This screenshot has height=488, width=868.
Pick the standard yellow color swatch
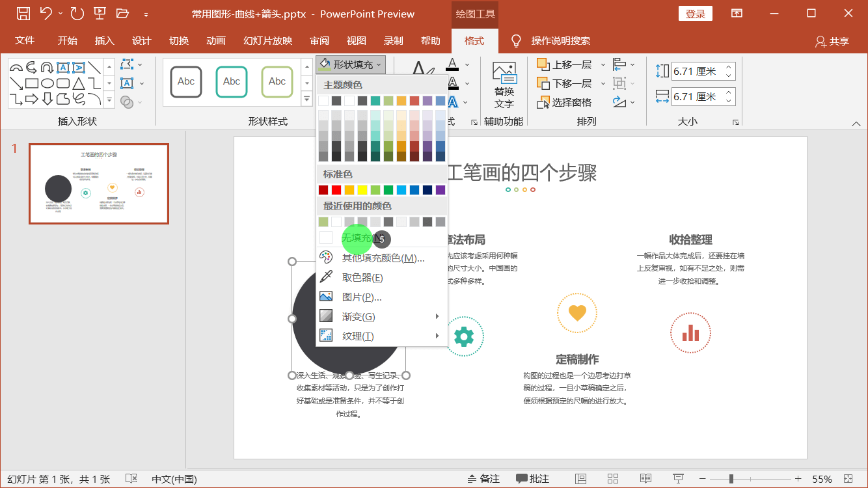[362, 190]
